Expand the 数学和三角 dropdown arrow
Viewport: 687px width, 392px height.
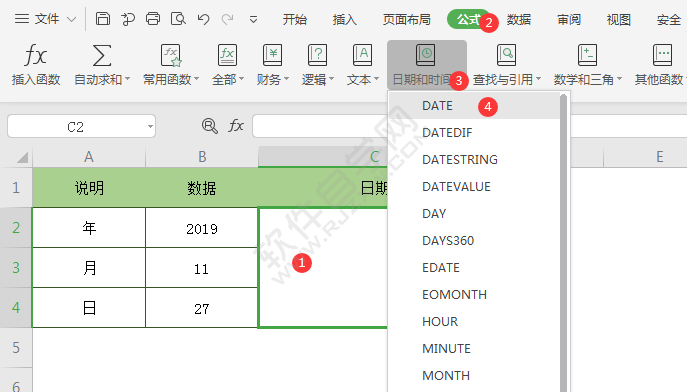coord(619,79)
